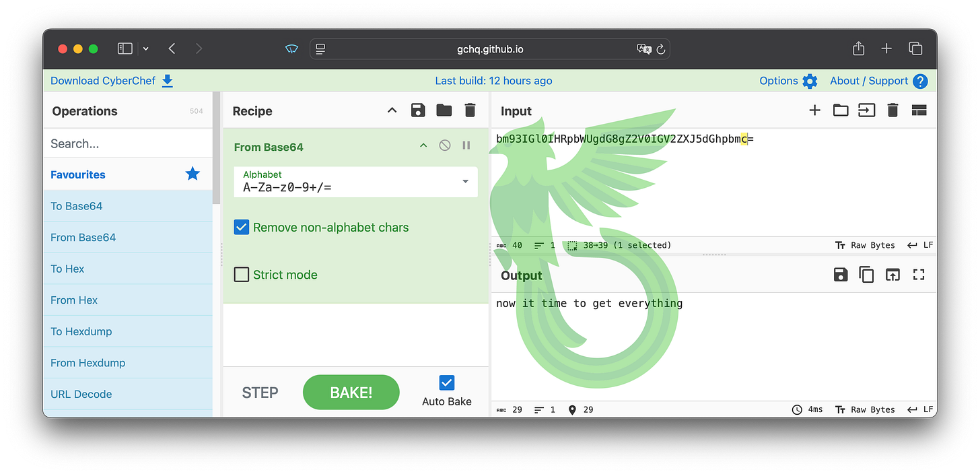Open output Raw Bytes encoding selector

[866, 409]
